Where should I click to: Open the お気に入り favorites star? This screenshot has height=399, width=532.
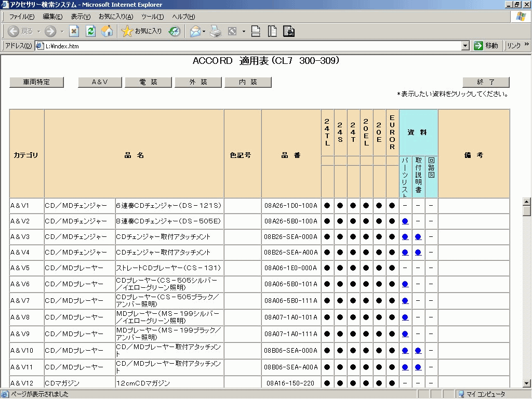click(142, 32)
